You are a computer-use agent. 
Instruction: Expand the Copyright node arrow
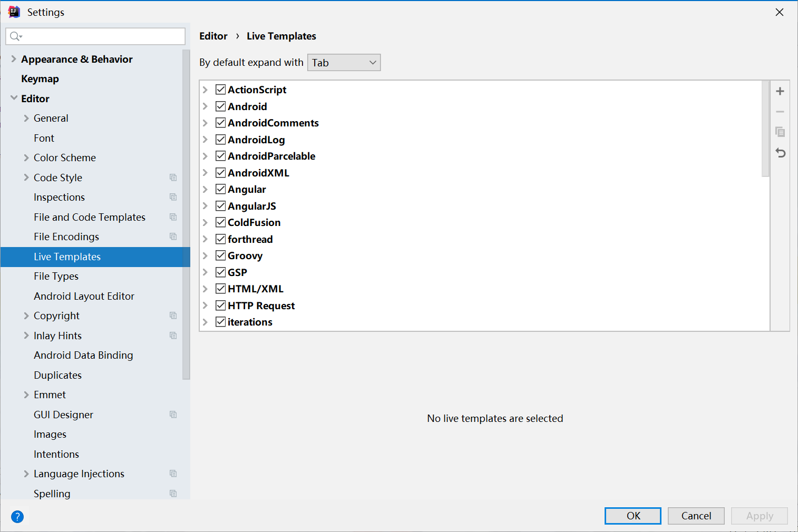tap(26, 316)
